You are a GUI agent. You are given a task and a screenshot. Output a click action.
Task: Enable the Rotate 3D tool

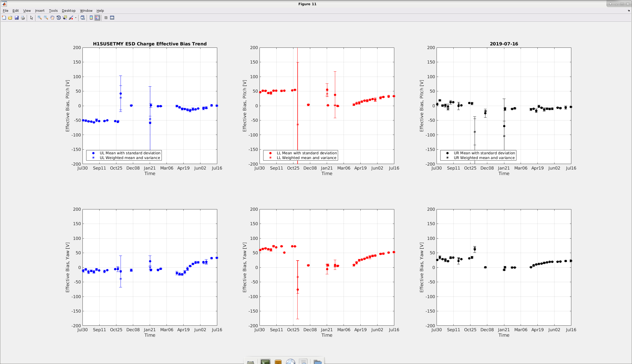click(x=59, y=18)
